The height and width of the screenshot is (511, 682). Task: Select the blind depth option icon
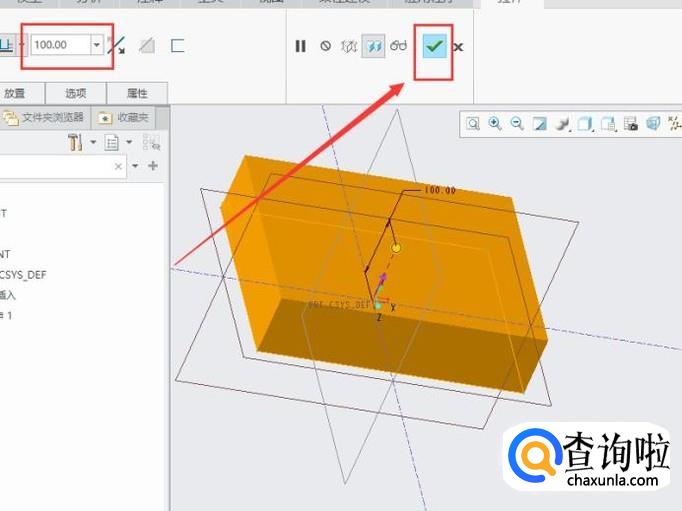point(7,45)
